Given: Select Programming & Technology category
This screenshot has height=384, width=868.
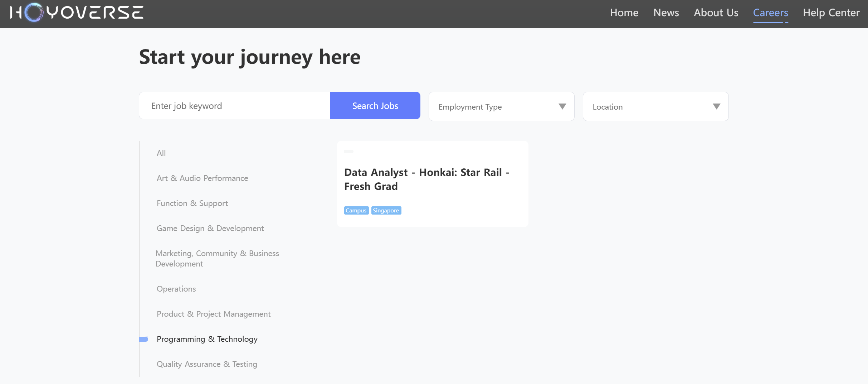Looking at the screenshot, I should point(207,339).
